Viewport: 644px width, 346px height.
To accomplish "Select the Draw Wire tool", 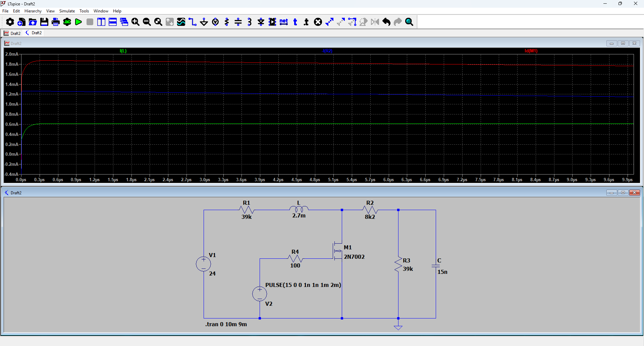I will pos(193,22).
